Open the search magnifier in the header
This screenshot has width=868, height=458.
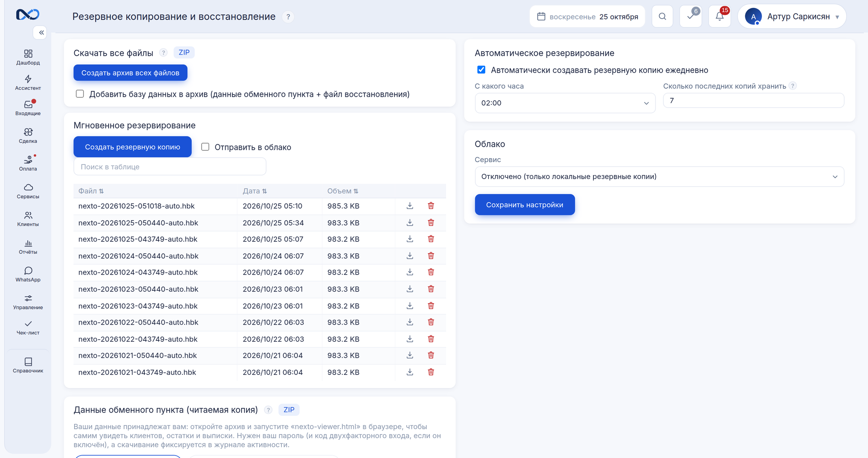662,17
